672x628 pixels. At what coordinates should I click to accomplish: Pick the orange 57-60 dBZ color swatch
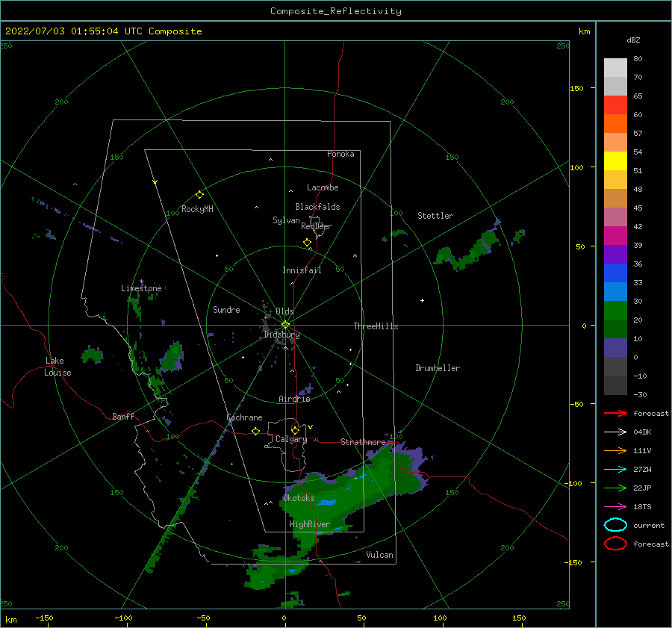click(615, 123)
